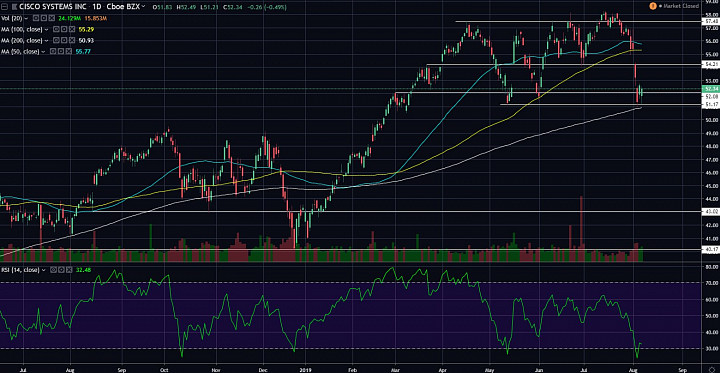Toggle visibility of the RSI (14, close) indicator
720x373 pixels.
click(53, 270)
